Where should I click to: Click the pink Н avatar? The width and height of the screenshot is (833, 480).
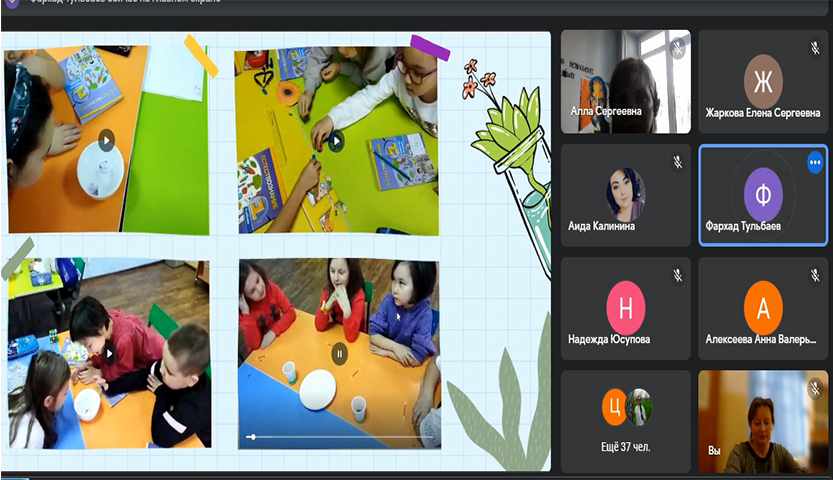pyautogui.click(x=625, y=308)
